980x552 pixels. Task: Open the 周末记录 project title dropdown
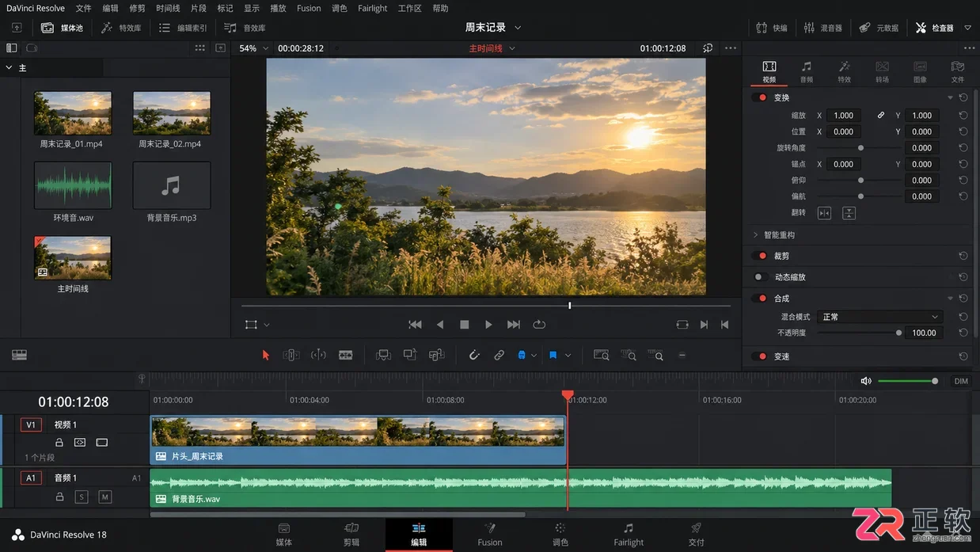[x=518, y=28]
